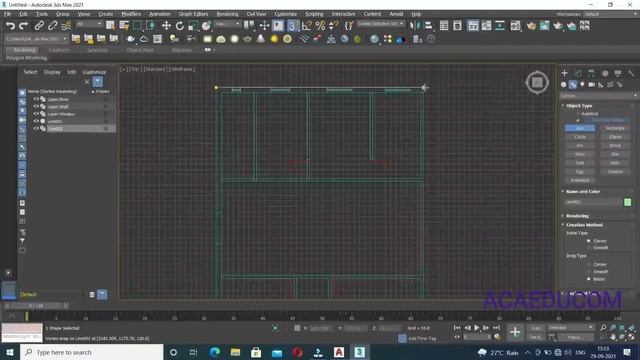This screenshot has width=640, height=360.
Task: Click the Rectangle spline button
Action: [x=615, y=128]
